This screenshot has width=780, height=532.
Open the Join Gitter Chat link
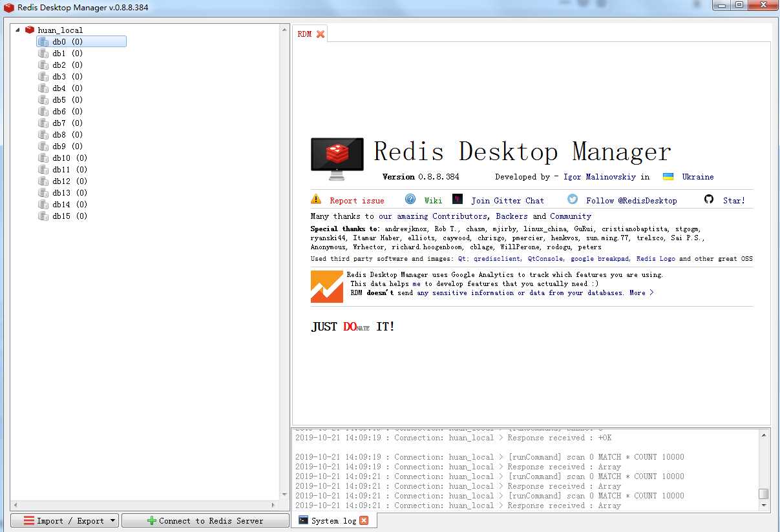(508, 201)
